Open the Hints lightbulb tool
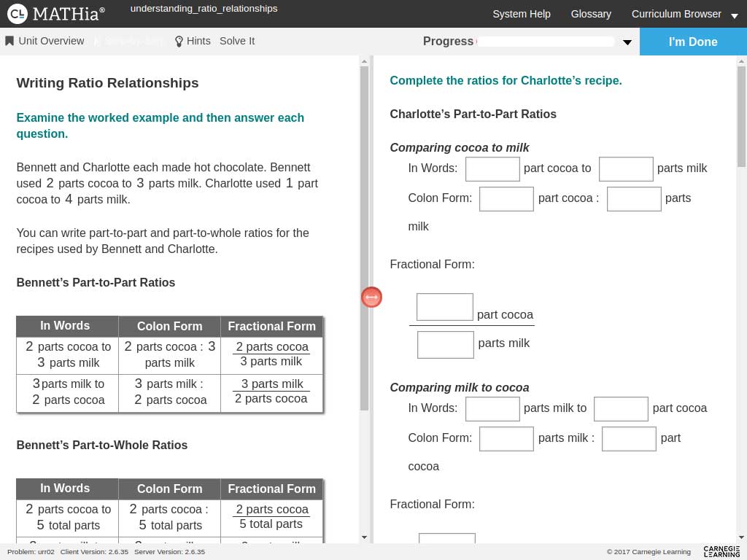The image size is (747, 560). pos(193,41)
